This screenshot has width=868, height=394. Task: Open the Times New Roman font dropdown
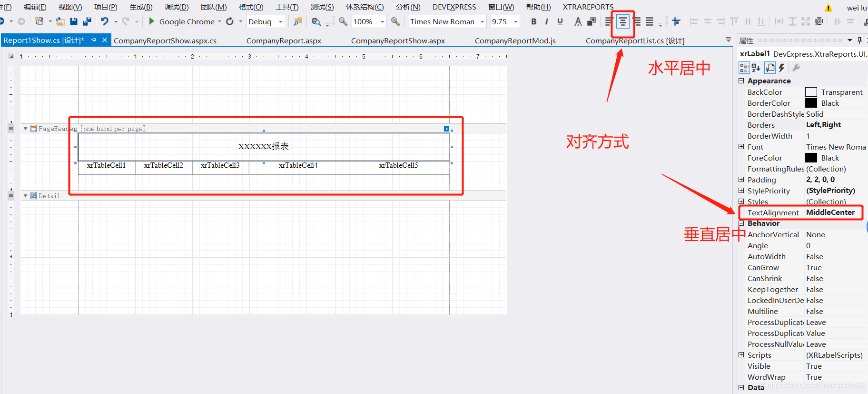coord(447,21)
